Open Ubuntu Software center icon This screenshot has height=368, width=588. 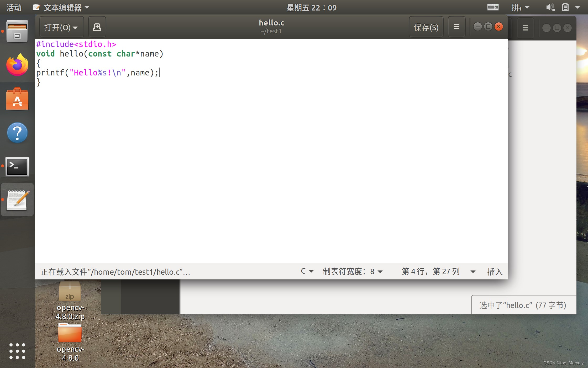[17, 99]
